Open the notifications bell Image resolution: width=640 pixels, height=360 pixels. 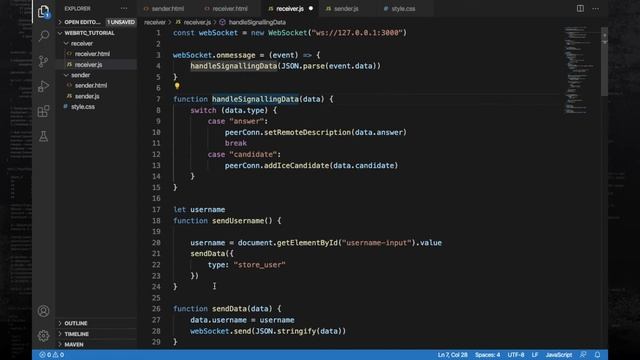(x=598, y=355)
